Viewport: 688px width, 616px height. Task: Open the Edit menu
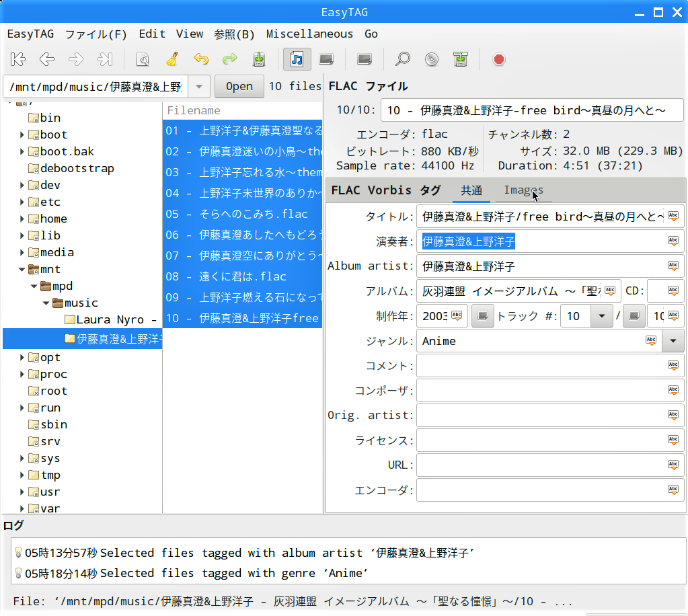tap(152, 34)
